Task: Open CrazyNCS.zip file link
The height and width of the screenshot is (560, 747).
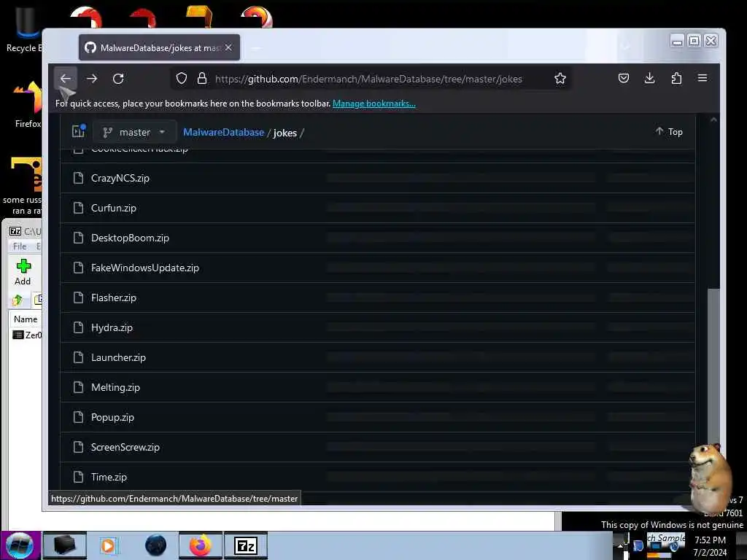Action: coord(120,178)
